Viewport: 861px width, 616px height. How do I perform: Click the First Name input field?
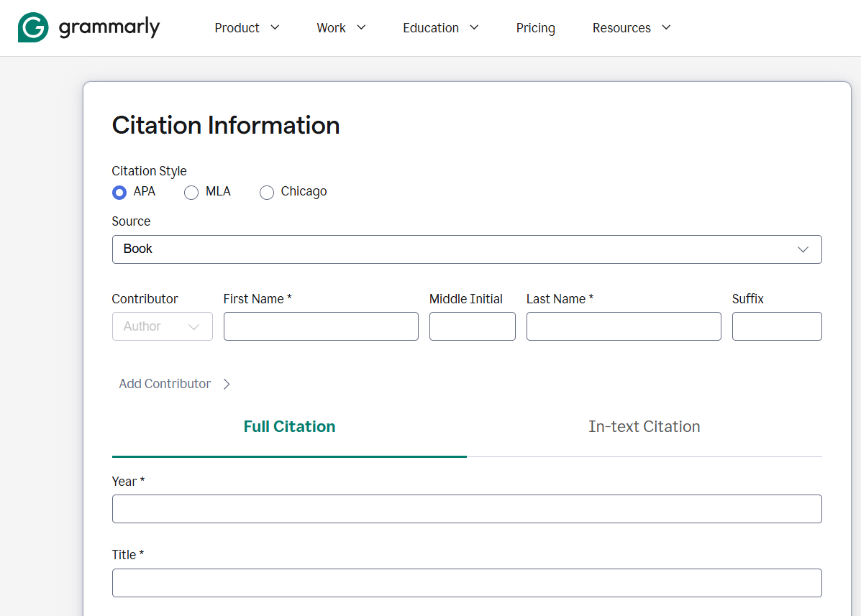321,326
